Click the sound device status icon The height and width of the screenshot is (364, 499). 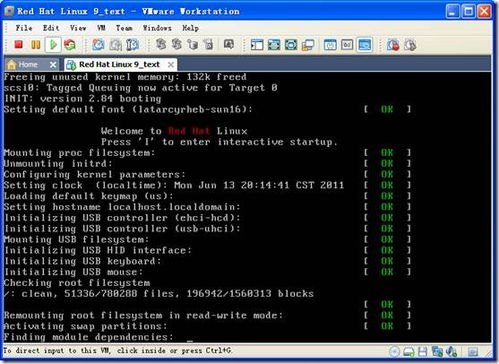tap(451, 351)
